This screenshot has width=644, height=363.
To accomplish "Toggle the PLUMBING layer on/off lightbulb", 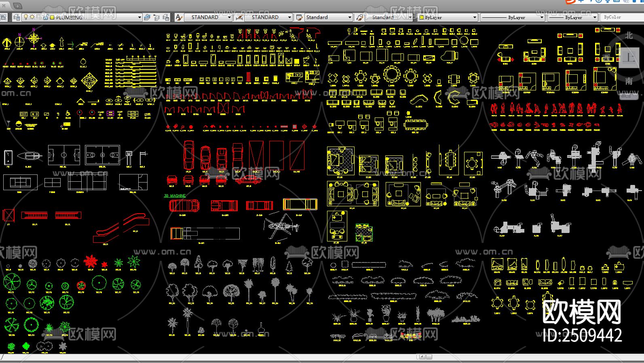I will click(26, 17).
